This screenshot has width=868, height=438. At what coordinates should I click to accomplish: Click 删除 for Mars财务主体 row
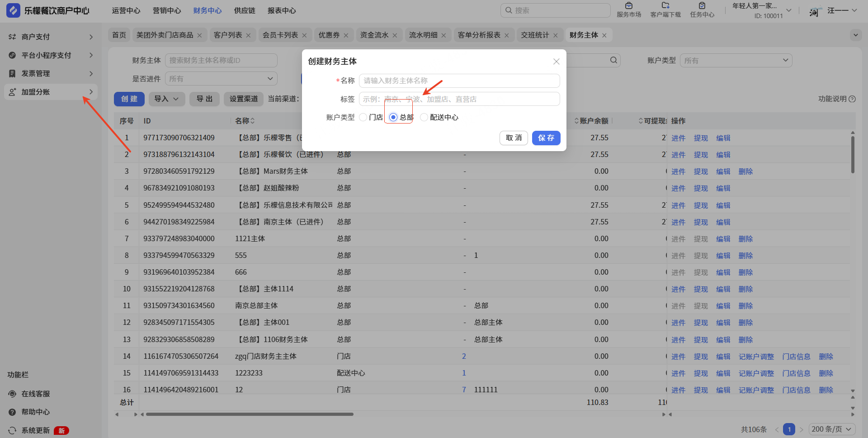pos(746,171)
